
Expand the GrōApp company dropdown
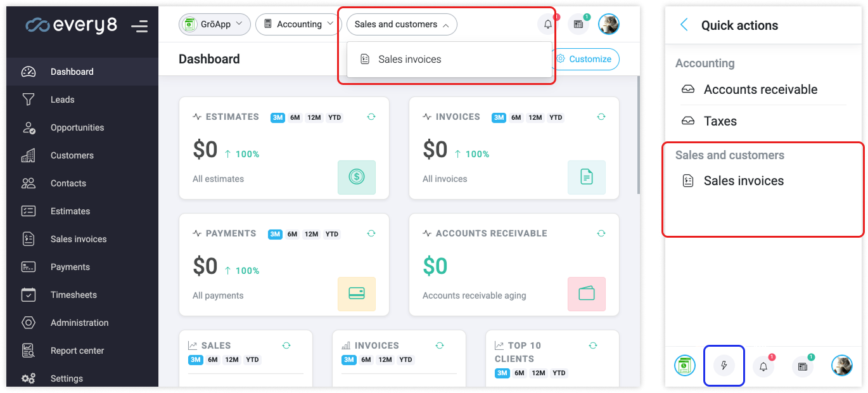click(213, 24)
